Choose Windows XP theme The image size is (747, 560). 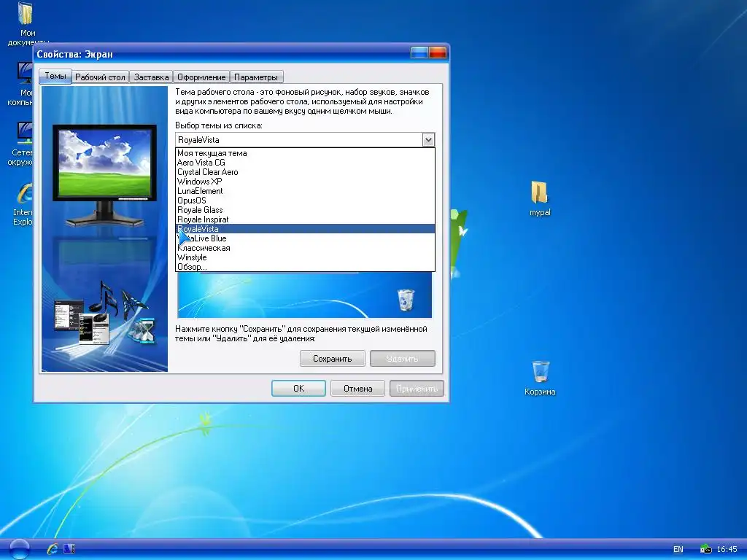click(306, 182)
